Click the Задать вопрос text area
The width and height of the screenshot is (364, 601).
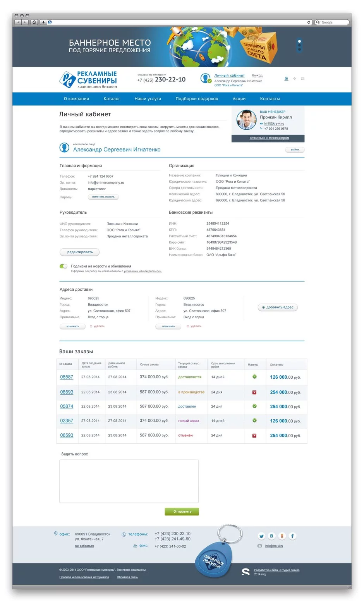coord(129,481)
